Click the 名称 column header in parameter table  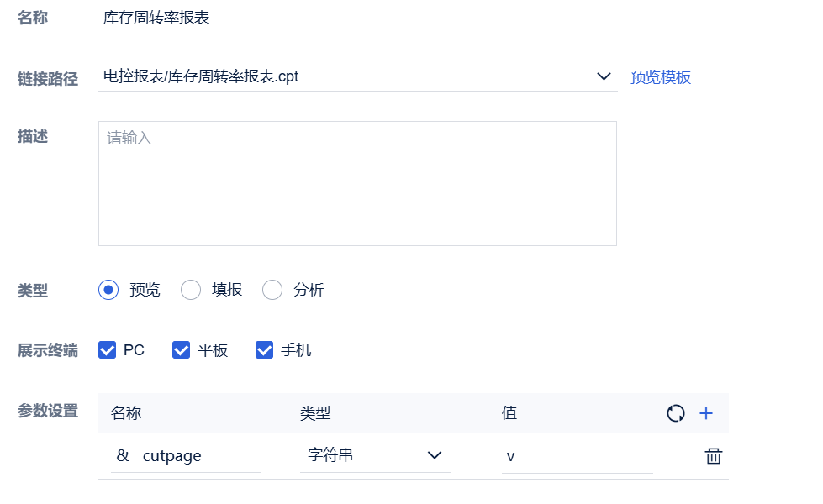(x=126, y=413)
